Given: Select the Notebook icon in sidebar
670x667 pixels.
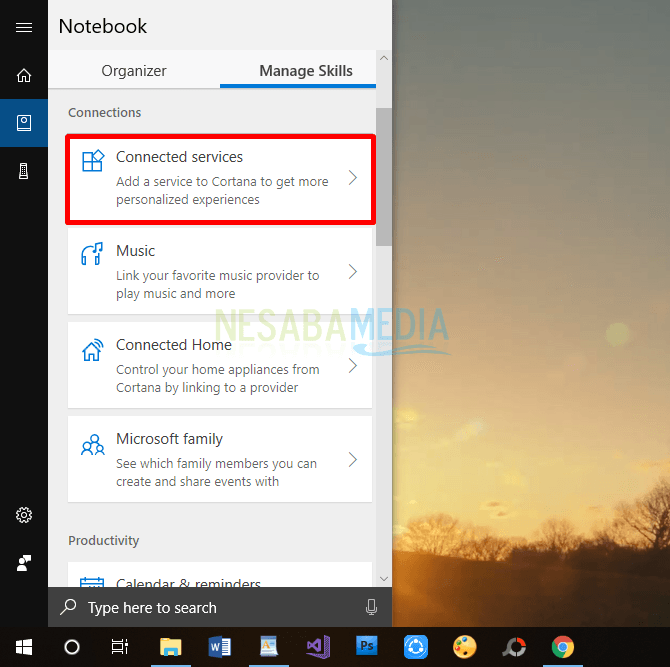Looking at the screenshot, I should pos(24,123).
